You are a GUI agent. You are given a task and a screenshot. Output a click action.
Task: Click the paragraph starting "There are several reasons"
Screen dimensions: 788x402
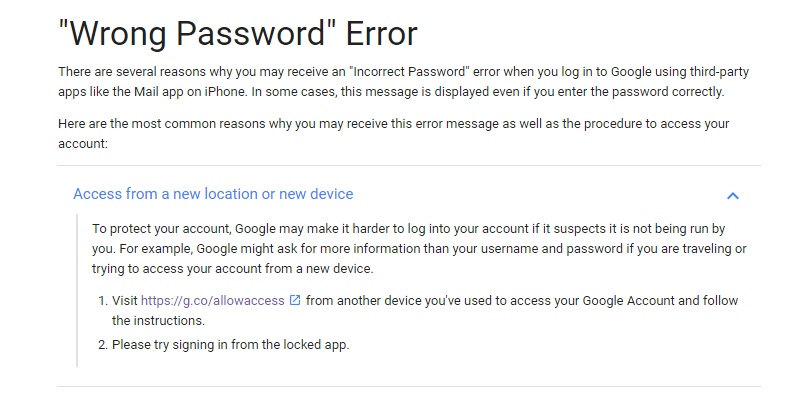(390, 82)
